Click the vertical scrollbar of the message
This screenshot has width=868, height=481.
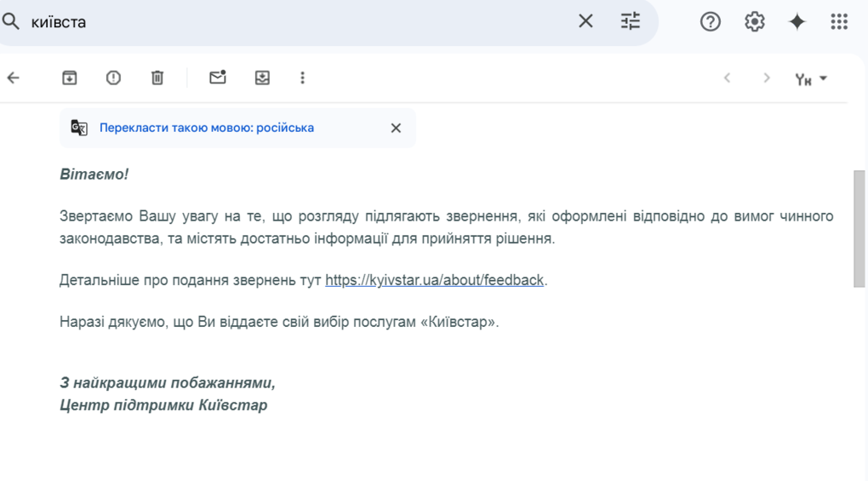coord(859,228)
